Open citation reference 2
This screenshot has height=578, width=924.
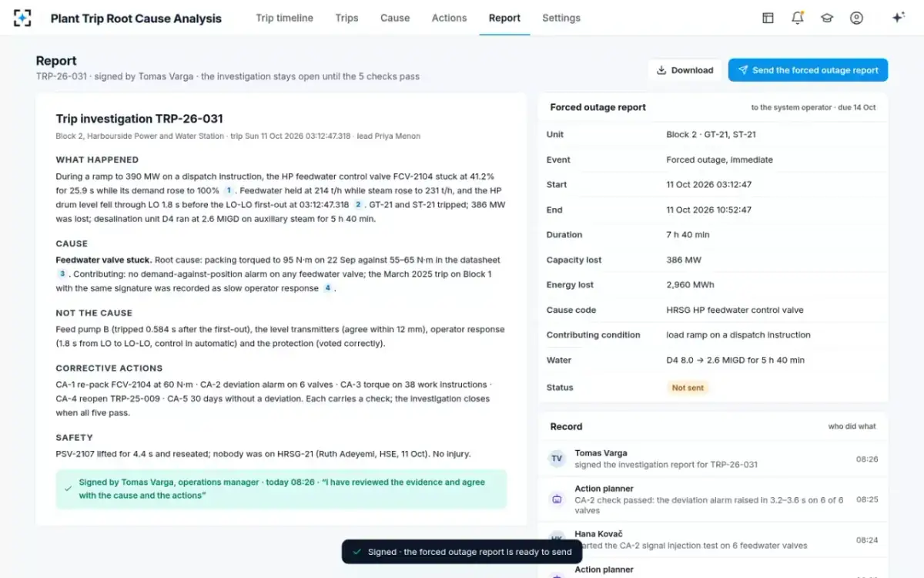click(358, 204)
